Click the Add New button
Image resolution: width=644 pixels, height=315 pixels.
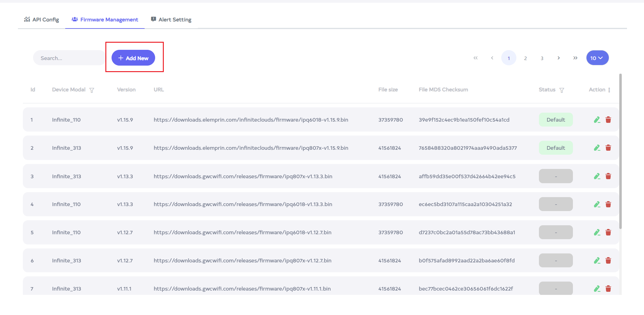(x=133, y=58)
